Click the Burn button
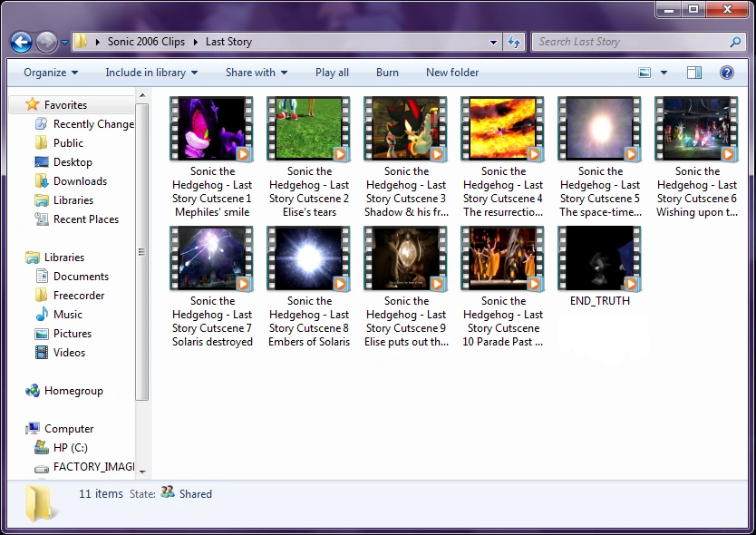 387,73
